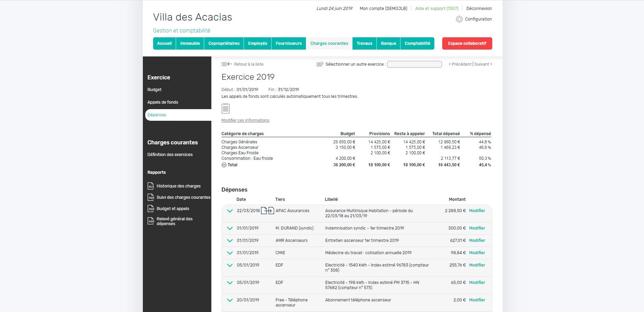Open Aide et support (1307)
644x312 pixels.
(437, 9)
